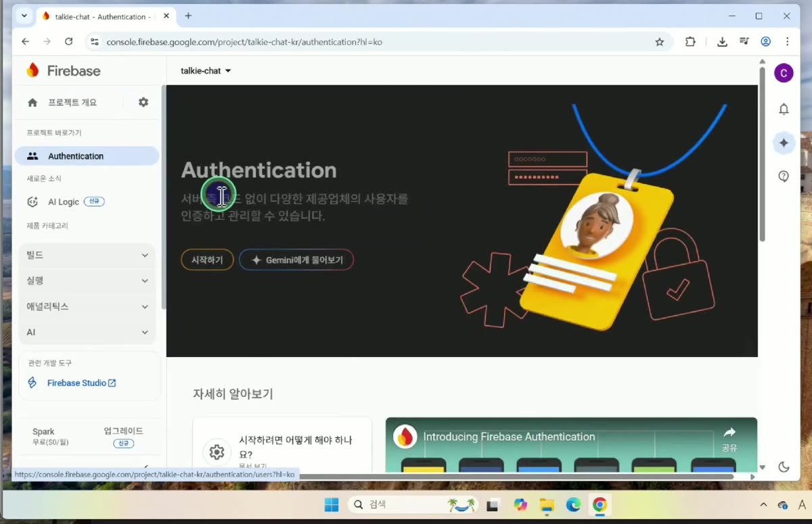Viewport: 812px width, 524px height.
Task: Click the Introducing Firebase Authentication video thumbnail
Action: point(571,445)
